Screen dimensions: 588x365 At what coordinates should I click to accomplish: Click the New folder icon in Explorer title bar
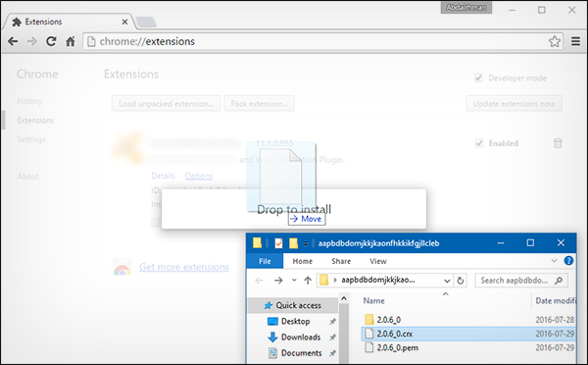293,243
